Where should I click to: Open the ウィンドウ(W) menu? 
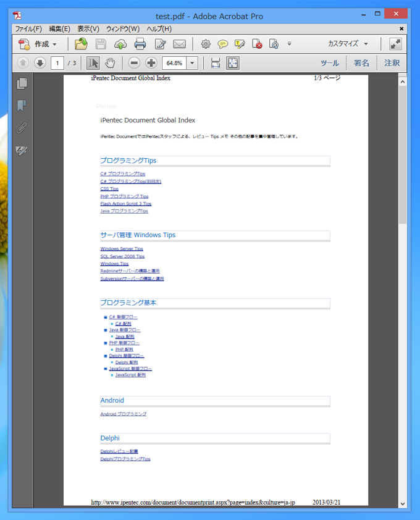123,29
